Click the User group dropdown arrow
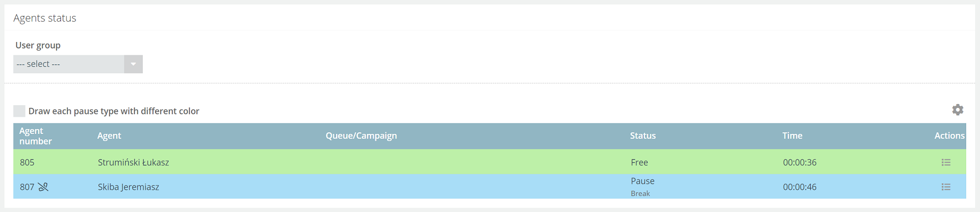 point(133,64)
